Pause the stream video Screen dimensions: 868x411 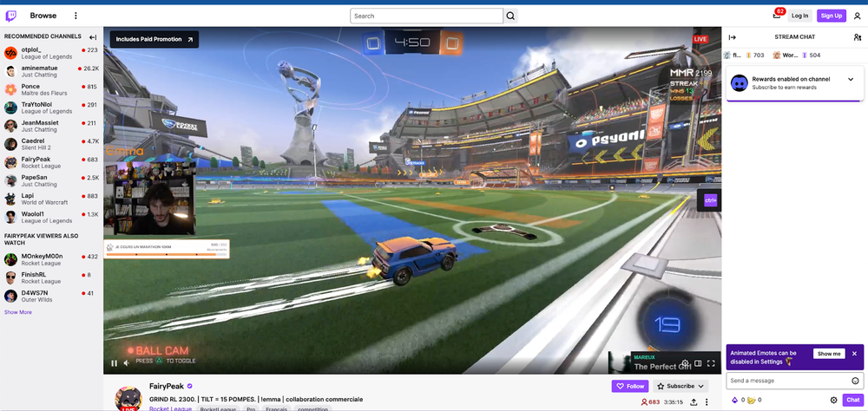(x=114, y=363)
